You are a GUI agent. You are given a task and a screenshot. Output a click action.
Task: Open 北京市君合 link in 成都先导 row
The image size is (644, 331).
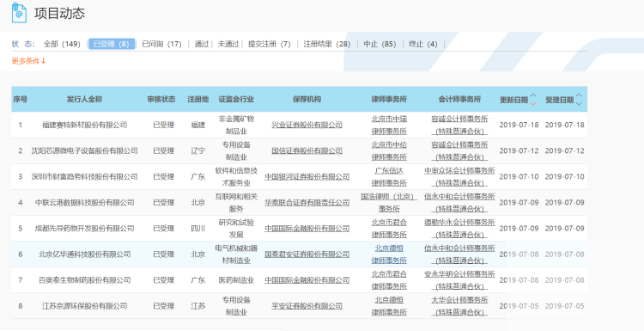[389, 228]
